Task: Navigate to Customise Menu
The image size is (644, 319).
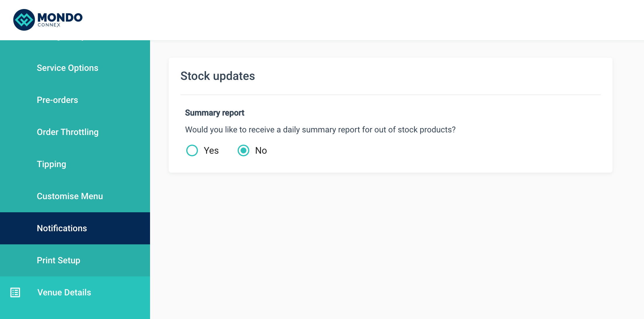Action: click(x=70, y=196)
